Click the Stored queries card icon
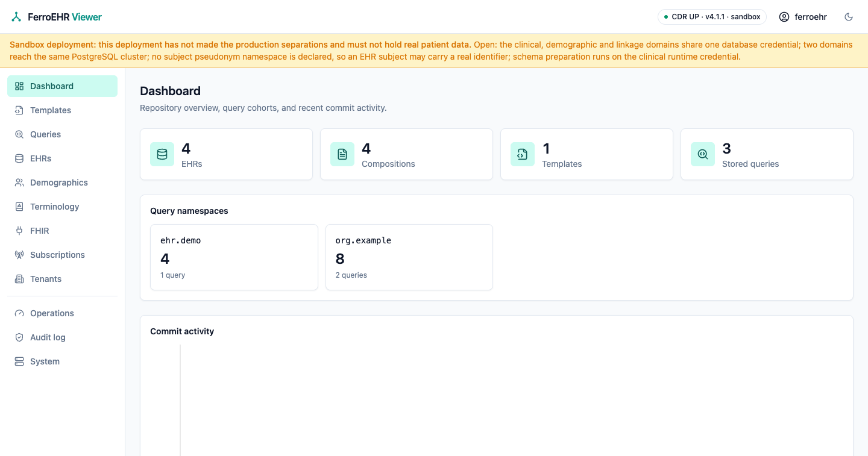The image size is (868, 456). pos(703,154)
